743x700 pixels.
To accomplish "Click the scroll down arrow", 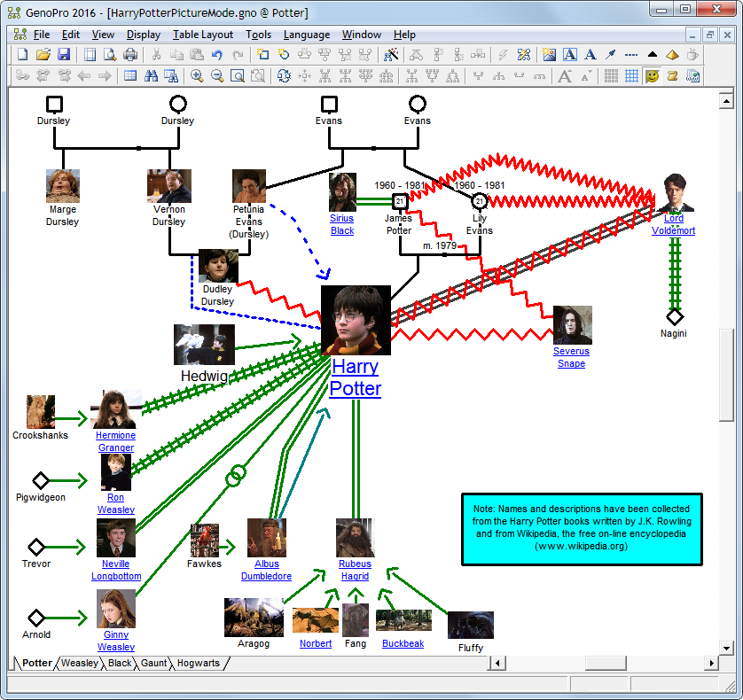I will click(726, 647).
